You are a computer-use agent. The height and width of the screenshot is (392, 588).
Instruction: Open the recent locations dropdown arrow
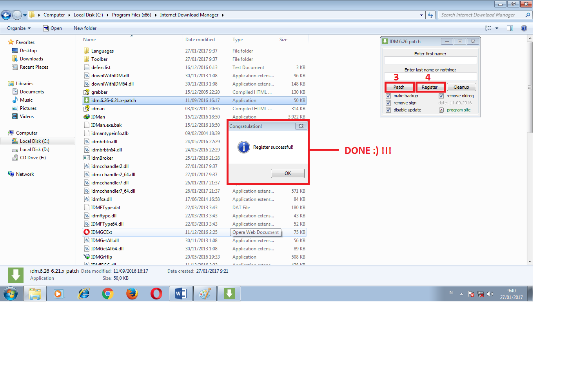point(25,15)
